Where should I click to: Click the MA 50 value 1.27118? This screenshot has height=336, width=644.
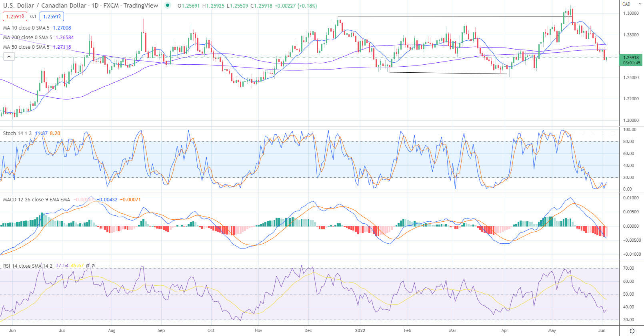62,47
